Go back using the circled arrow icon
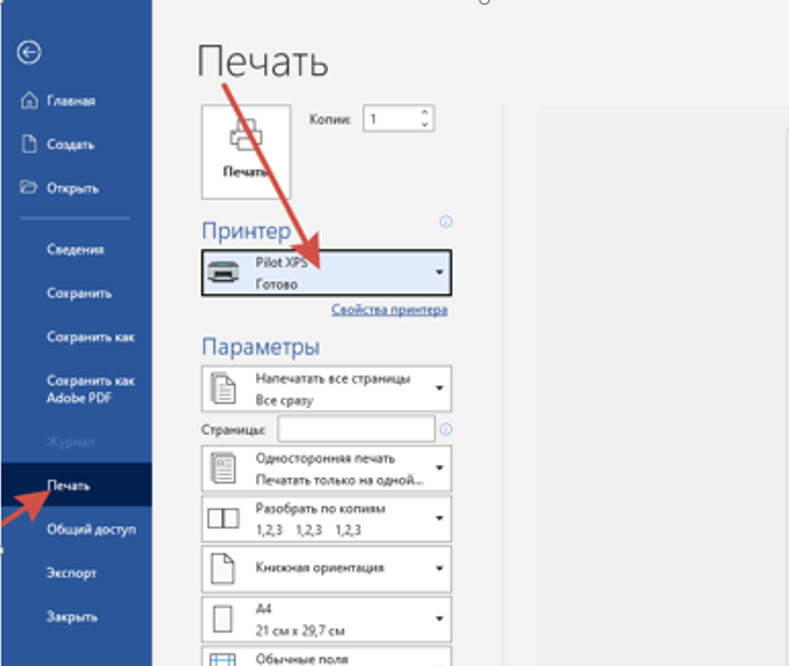The width and height of the screenshot is (789, 666). [x=29, y=52]
